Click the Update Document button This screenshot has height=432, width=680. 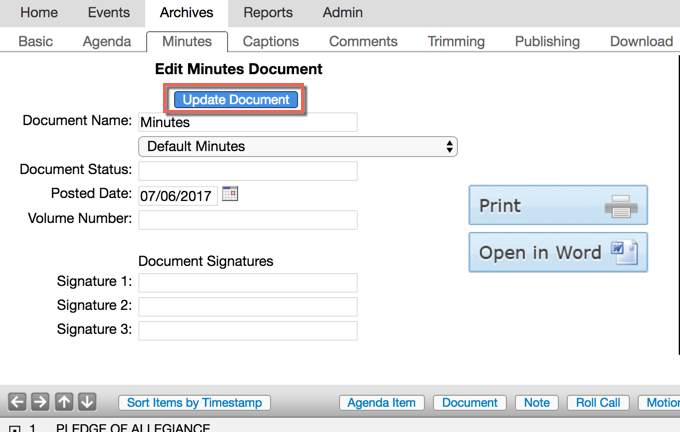(x=236, y=100)
